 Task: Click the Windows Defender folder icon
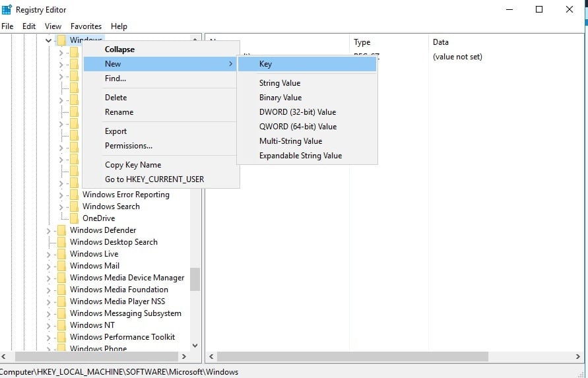point(61,230)
